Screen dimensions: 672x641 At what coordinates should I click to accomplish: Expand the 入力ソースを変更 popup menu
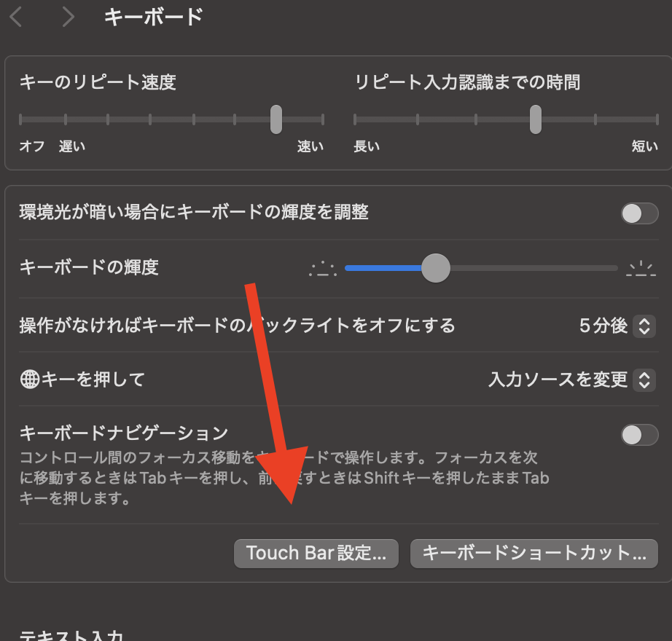pos(644,380)
